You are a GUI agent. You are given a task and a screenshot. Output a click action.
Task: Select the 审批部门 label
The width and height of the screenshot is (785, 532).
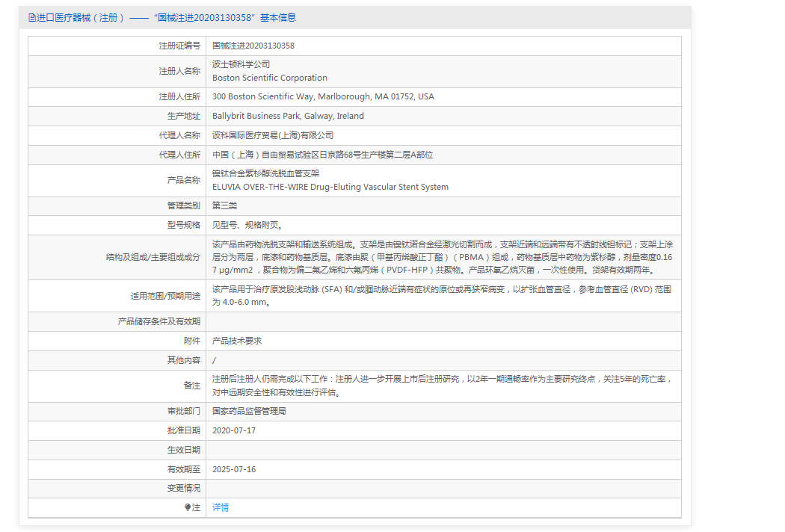pyautogui.click(x=183, y=412)
